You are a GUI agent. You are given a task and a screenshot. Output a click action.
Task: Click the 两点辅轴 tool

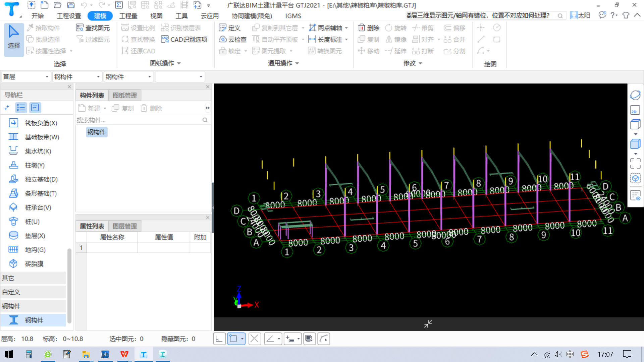(x=325, y=28)
